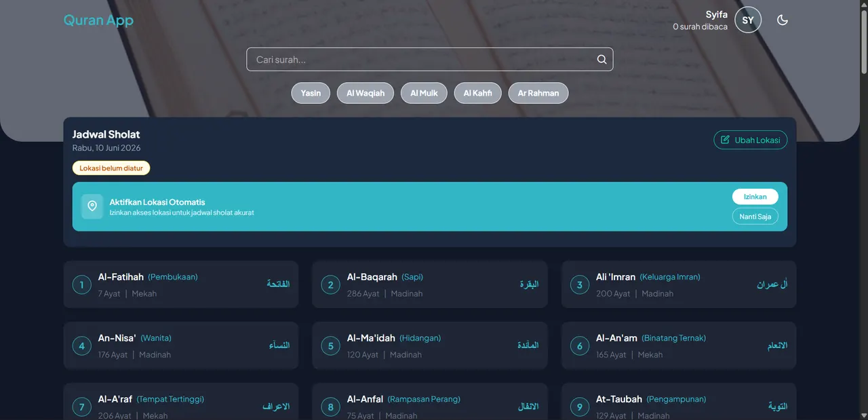
Task: Select the Al Kahfi quick chip
Action: click(477, 93)
